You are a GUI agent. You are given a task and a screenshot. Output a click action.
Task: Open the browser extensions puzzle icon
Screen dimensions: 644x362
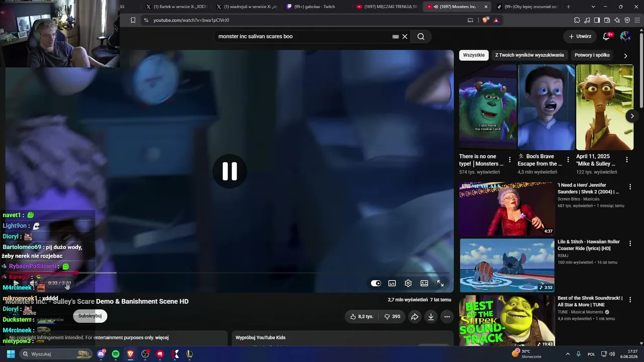(577, 20)
